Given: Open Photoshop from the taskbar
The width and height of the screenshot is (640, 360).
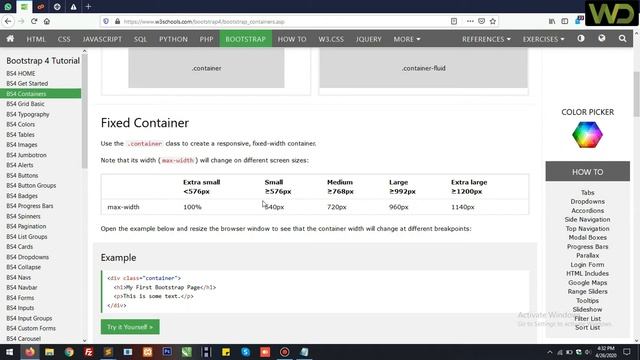Looking at the screenshot, I should [167, 352].
